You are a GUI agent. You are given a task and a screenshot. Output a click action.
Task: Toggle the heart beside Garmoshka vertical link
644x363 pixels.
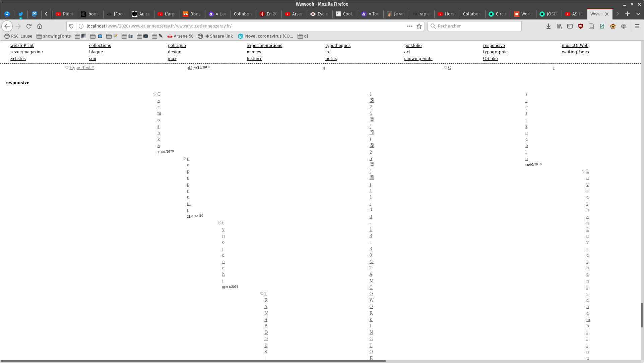pos(155,94)
